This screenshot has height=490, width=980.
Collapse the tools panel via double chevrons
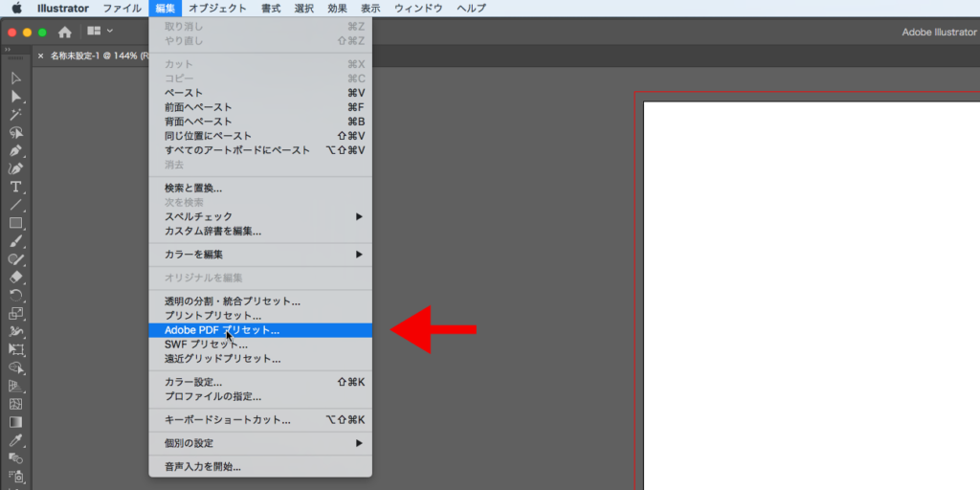(8, 49)
